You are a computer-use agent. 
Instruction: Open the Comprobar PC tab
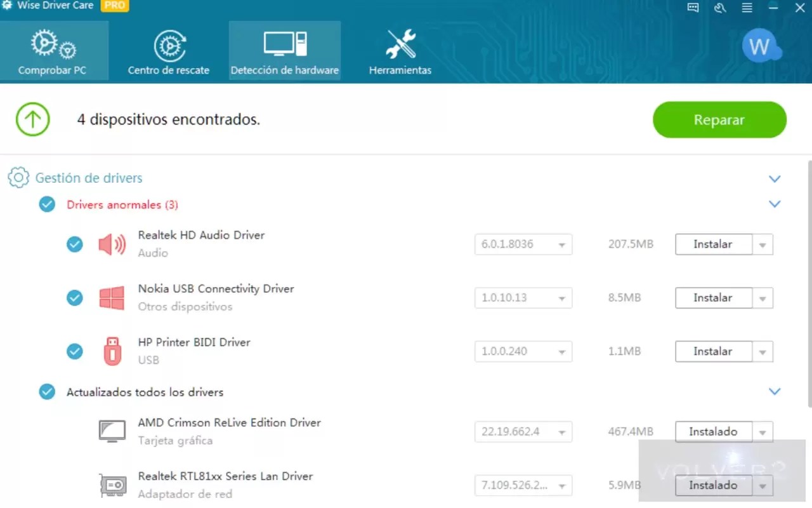coord(53,51)
